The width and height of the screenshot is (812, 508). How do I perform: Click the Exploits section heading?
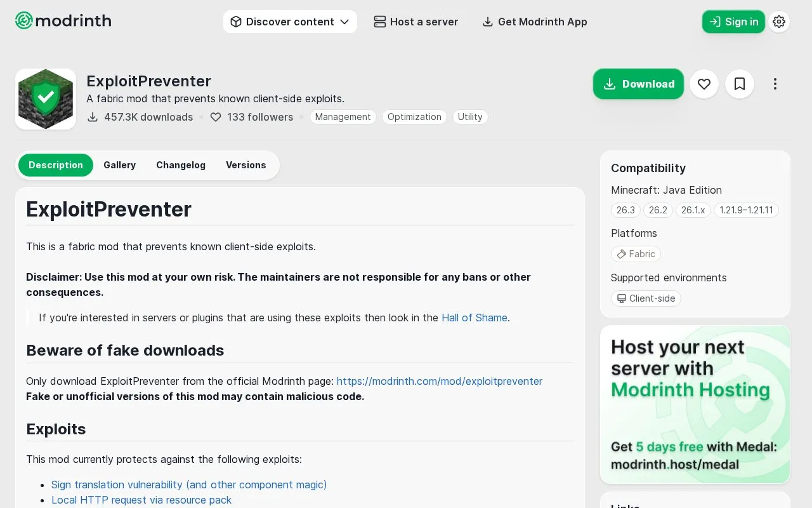tap(56, 429)
